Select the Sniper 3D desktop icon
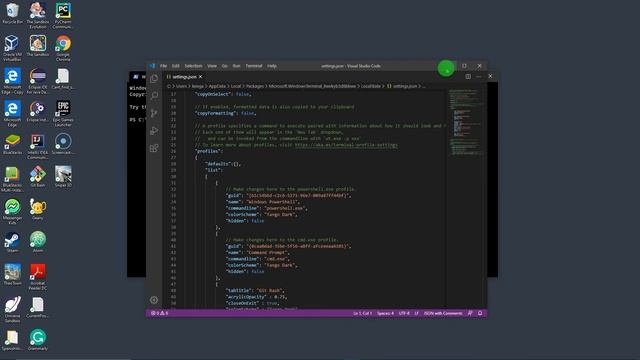Screen dimensions: 640x360 pyautogui.click(x=63, y=176)
